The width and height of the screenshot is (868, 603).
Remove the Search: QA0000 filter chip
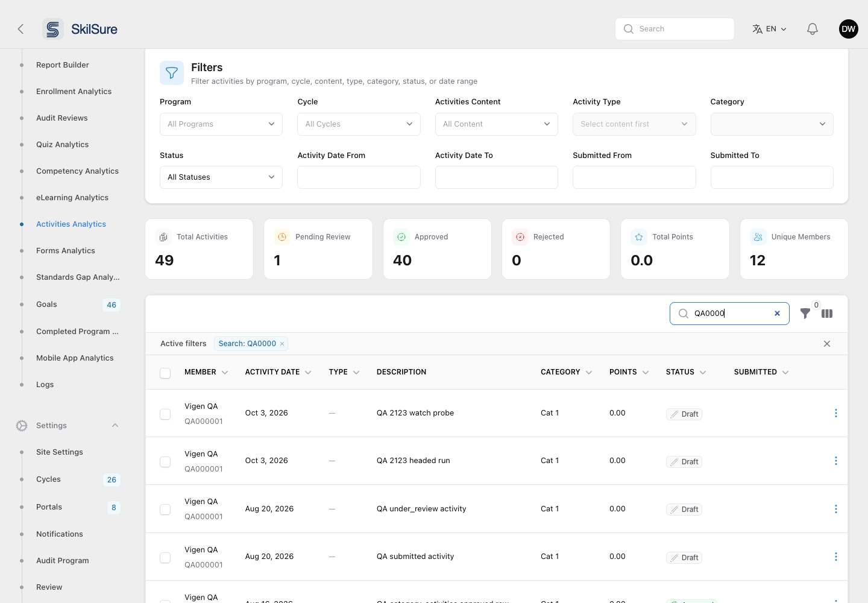[x=282, y=344]
